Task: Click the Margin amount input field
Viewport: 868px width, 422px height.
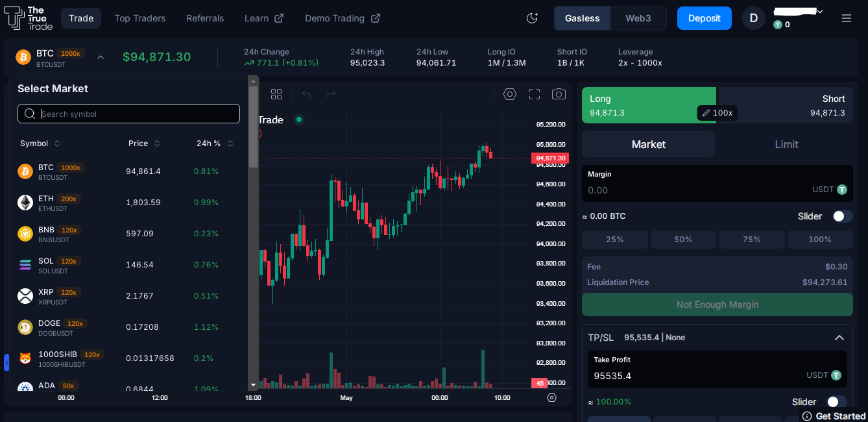Action: click(717, 183)
